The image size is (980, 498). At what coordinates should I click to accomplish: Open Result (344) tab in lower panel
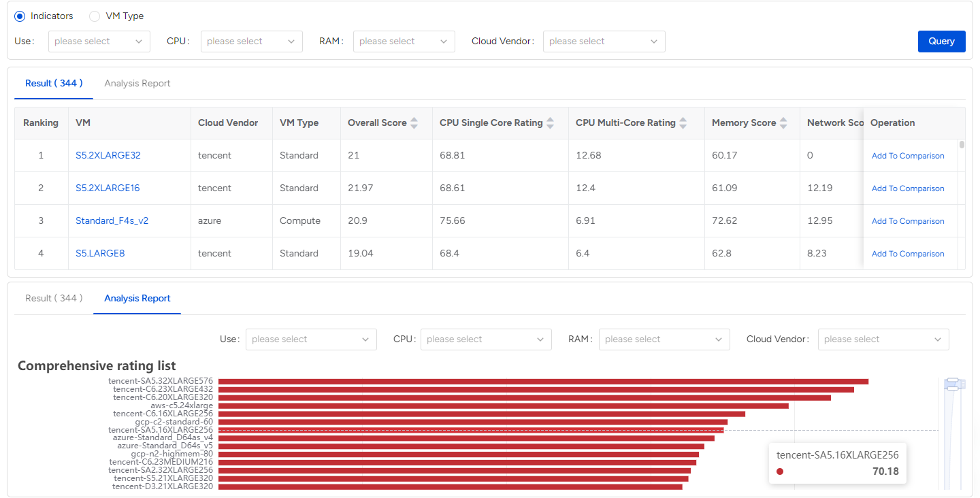54,299
